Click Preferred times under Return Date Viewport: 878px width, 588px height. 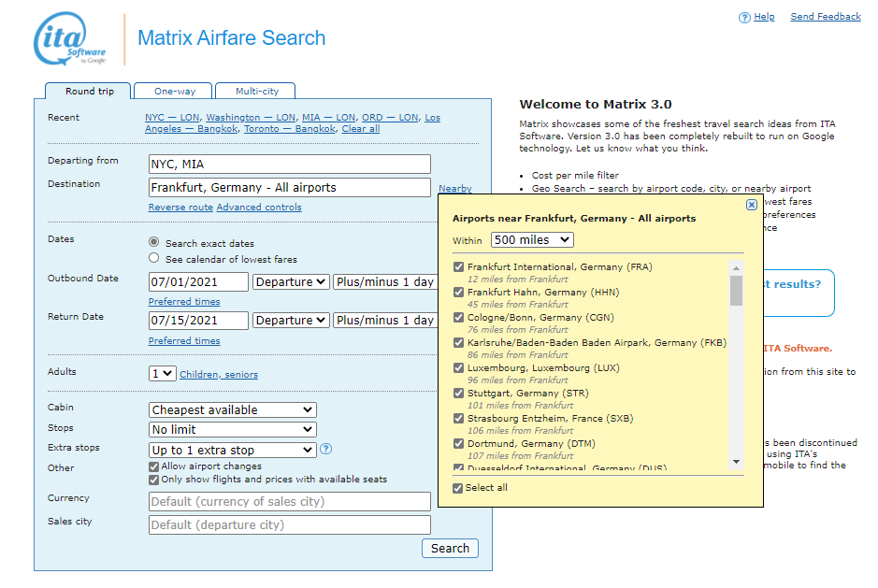point(183,341)
